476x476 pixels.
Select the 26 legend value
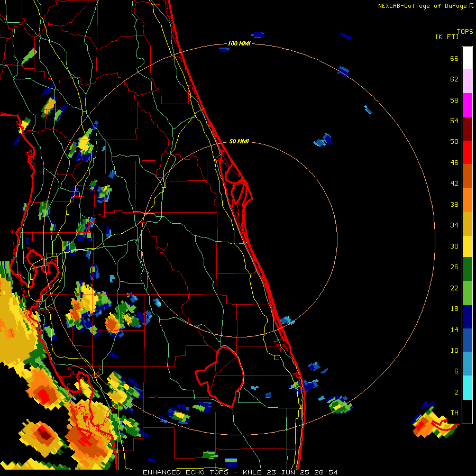pos(454,267)
